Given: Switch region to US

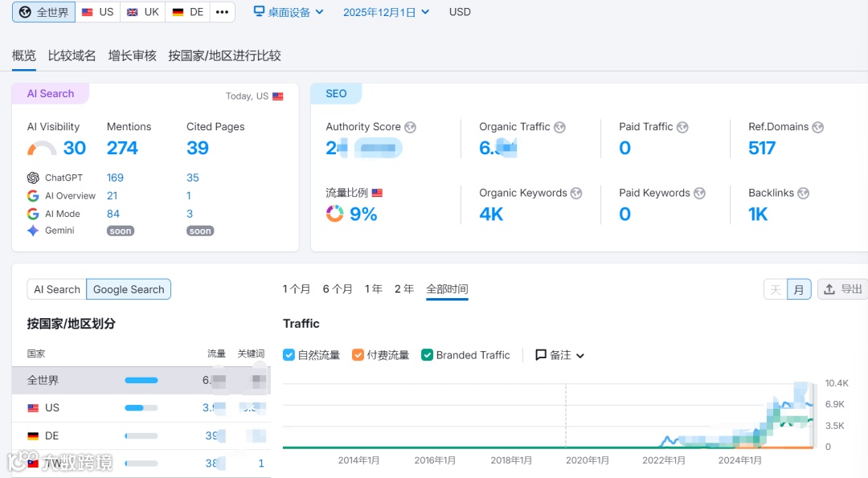Looking at the screenshot, I should click(97, 12).
